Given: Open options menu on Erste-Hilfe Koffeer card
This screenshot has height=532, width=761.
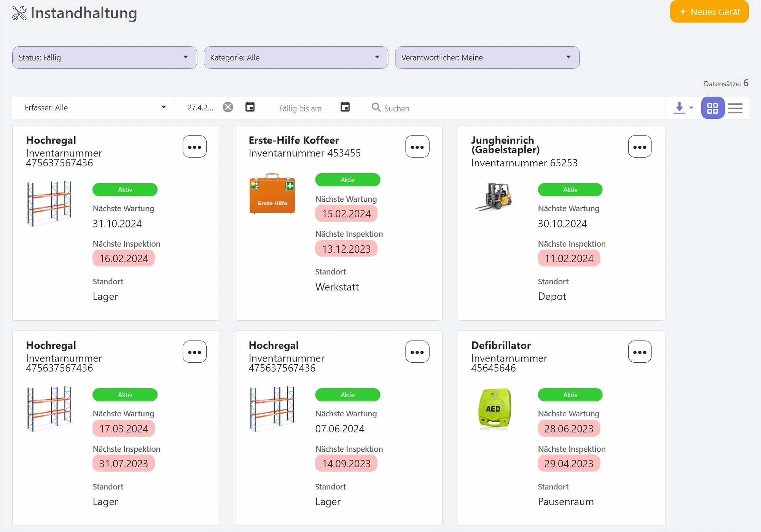Looking at the screenshot, I should point(417,147).
